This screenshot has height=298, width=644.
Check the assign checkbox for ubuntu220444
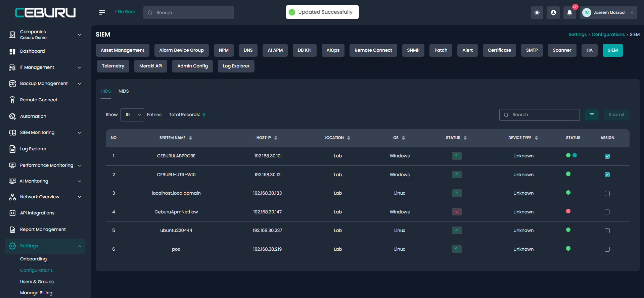click(607, 231)
